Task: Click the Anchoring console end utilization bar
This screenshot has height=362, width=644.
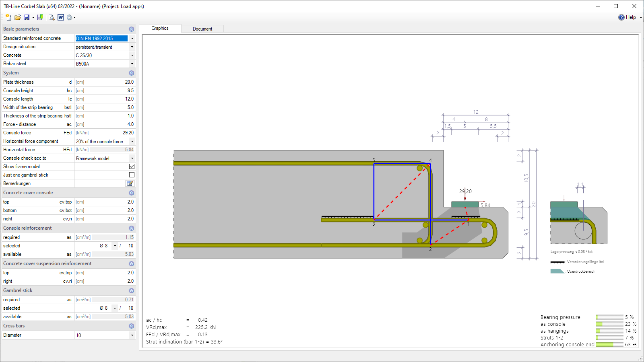Action: (x=609, y=345)
